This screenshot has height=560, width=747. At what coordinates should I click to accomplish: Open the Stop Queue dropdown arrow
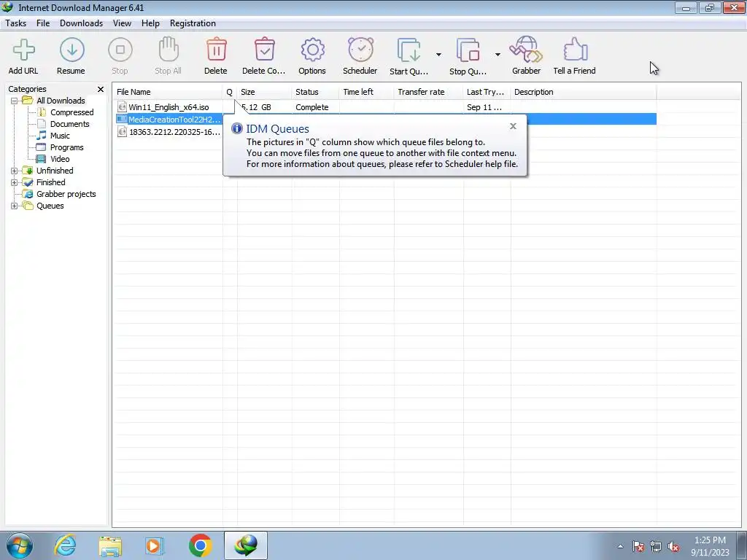click(x=498, y=55)
